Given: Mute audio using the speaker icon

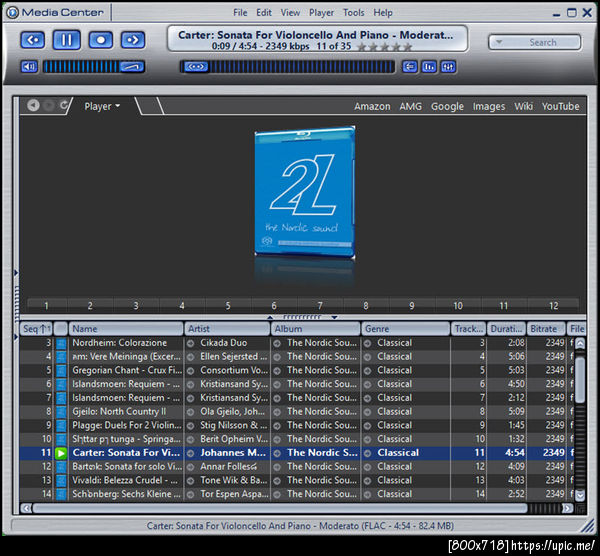Looking at the screenshot, I should tap(29, 67).
